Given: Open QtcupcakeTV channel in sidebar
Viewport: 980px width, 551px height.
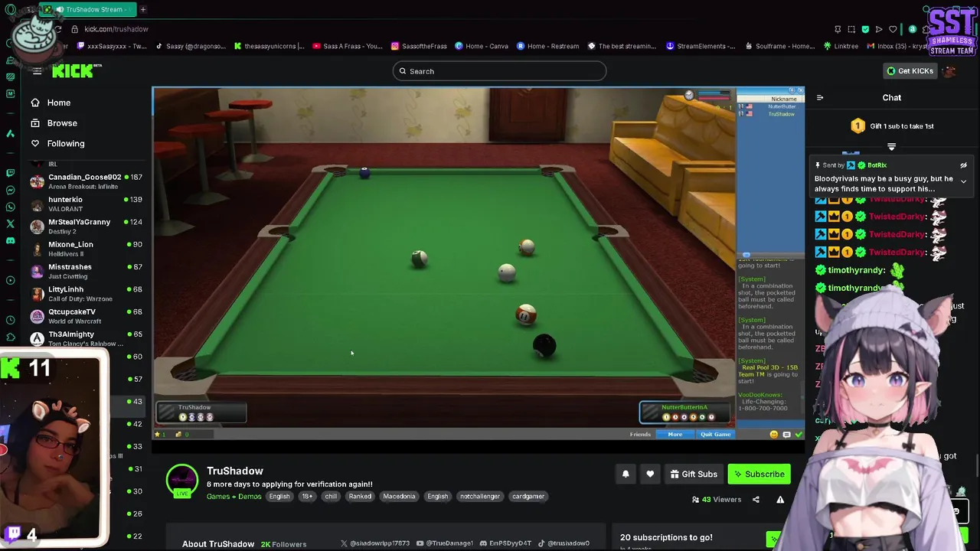Looking at the screenshot, I should click(x=86, y=316).
